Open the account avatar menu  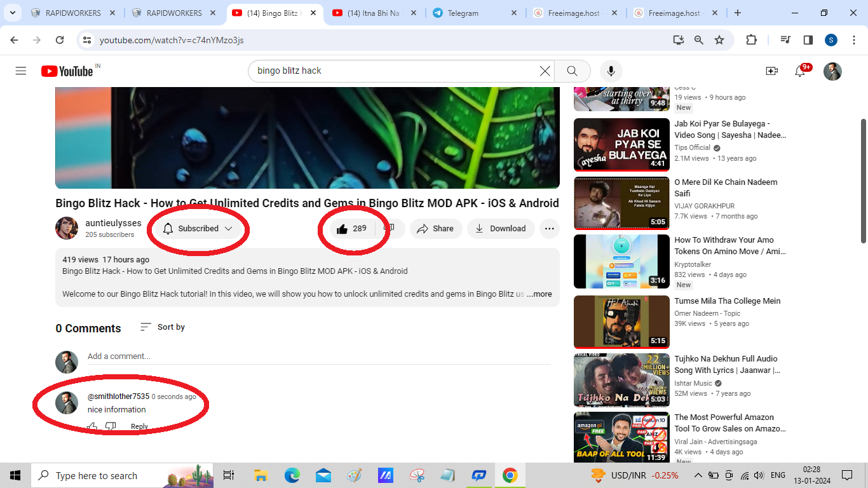[832, 71]
